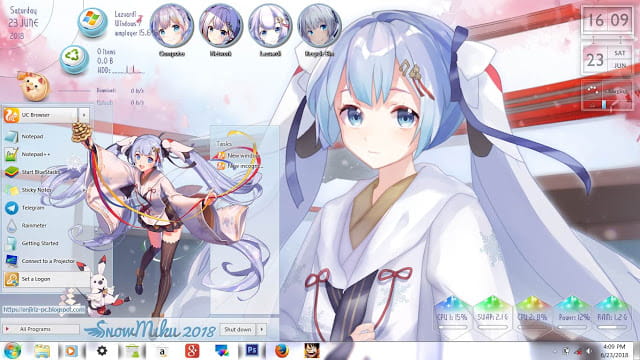Click the HDD activity graph
The image size is (640, 360).
coord(129,70)
